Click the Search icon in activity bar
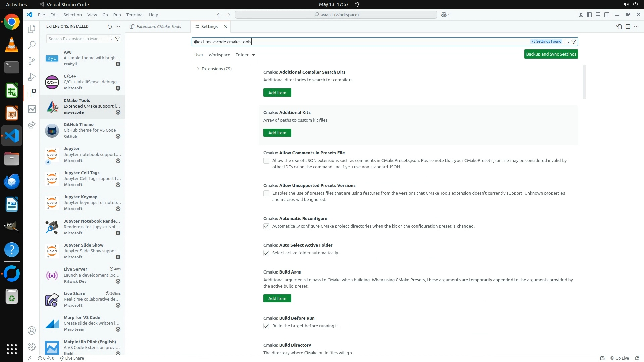 (31, 45)
